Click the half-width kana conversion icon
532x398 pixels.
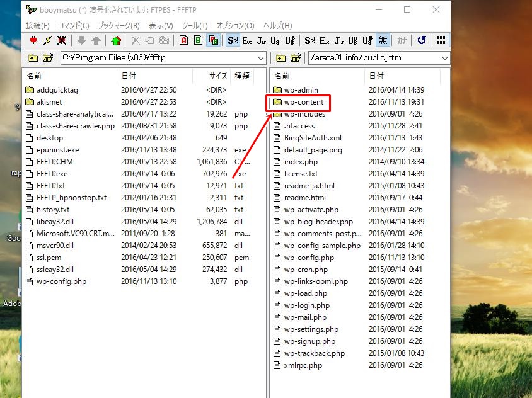coord(402,40)
